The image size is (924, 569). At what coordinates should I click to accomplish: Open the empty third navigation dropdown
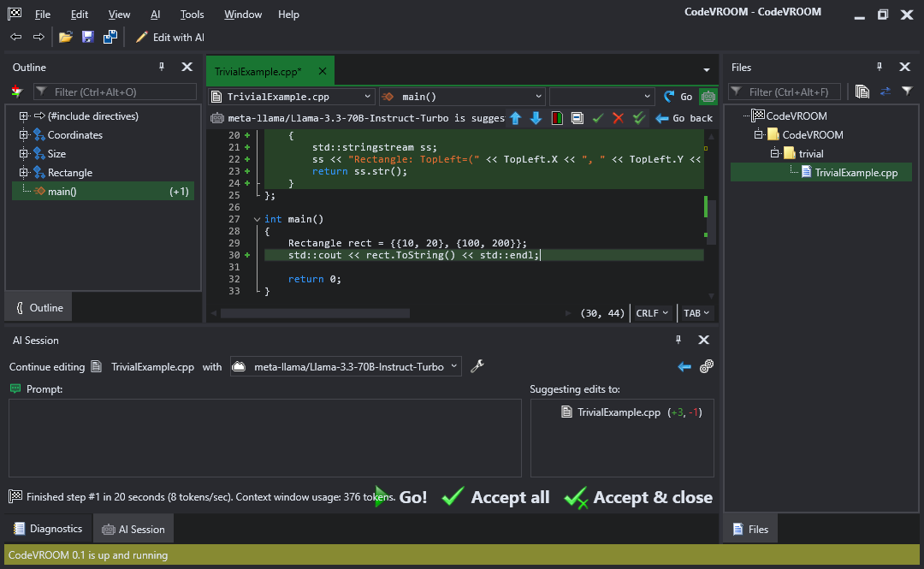point(601,97)
